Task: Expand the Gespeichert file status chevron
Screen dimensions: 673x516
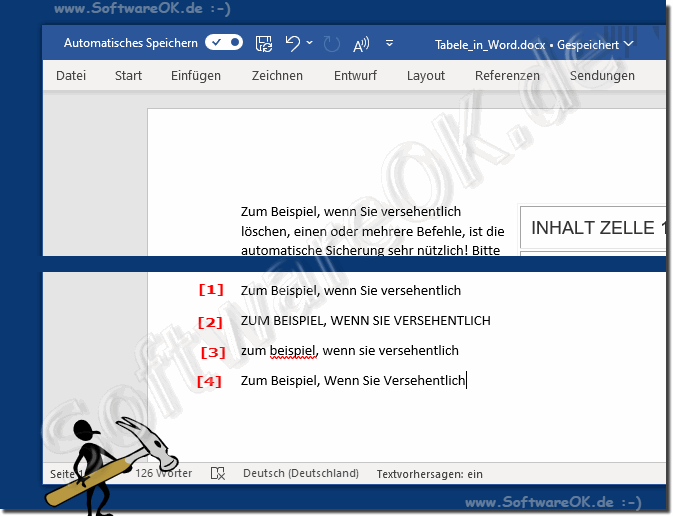Action: (x=628, y=44)
